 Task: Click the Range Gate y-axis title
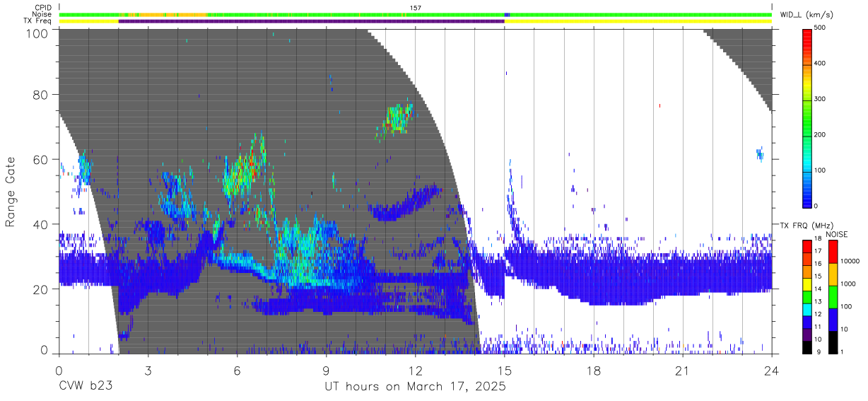(11, 191)
